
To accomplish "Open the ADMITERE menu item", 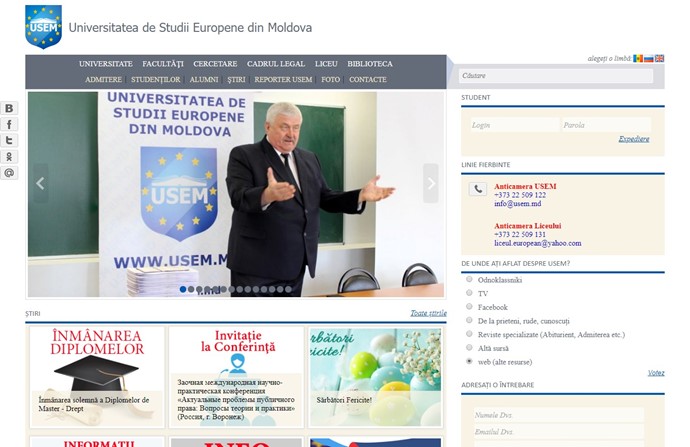I will [104, 79].
